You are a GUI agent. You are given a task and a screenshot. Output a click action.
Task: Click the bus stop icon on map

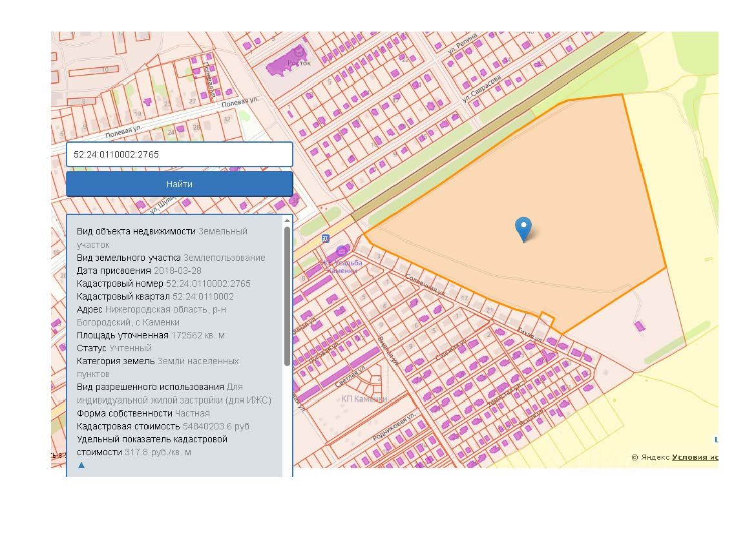point(324,238)
